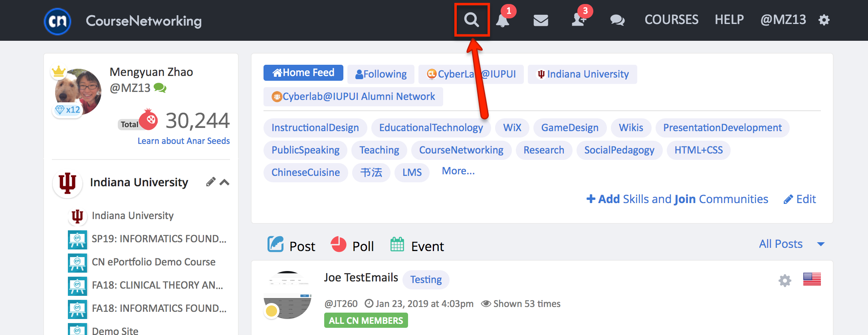Select Research skill tag
Viewport: 868px width, 335px height.
tap(544, 150)
